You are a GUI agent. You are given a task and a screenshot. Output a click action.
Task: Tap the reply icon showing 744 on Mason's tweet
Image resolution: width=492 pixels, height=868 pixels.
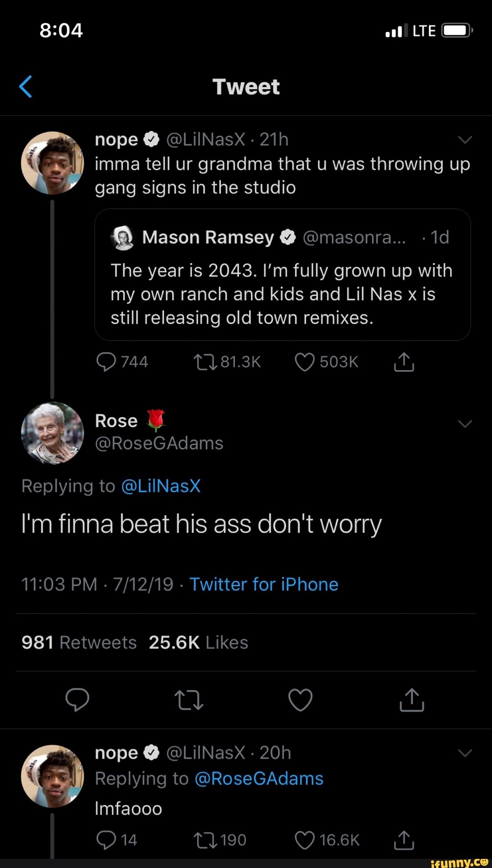tap(108, 361)
